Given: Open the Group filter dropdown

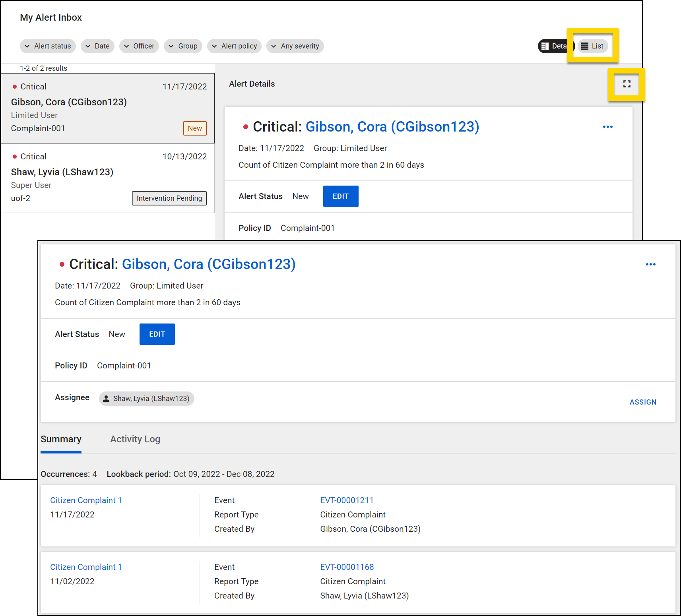Looking at the screenshot, I should click(x=183, y=46).
